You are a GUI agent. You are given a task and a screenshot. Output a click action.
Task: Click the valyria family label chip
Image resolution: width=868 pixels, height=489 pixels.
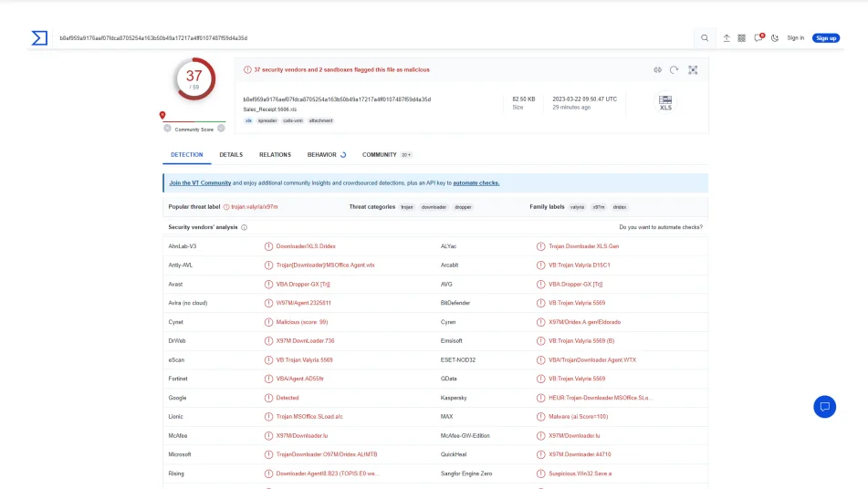point(578,207)
